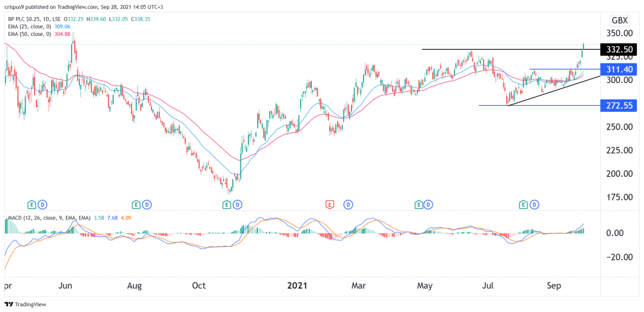Click the Oct time axis label

point(199,286)
